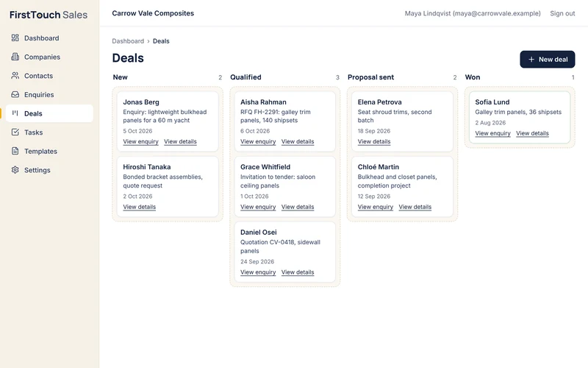This screenshot has height=368, width=588.
Task: View details for Jonas Berg
Action: (x=180, y=141)
